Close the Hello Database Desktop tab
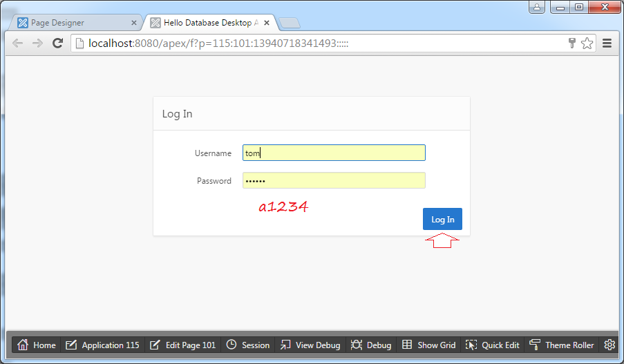 (267, 23)
